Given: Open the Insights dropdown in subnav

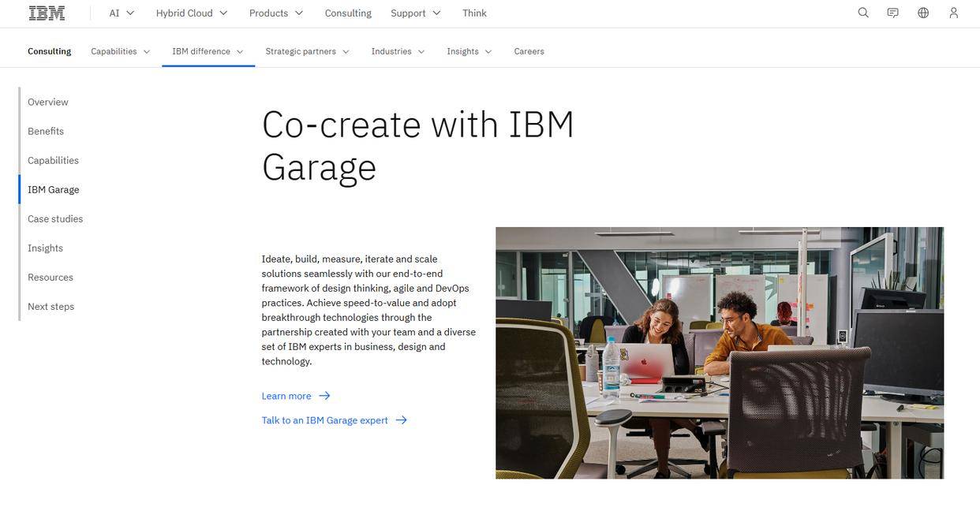Looking at the screenshot, I should [x=469, y=51].
